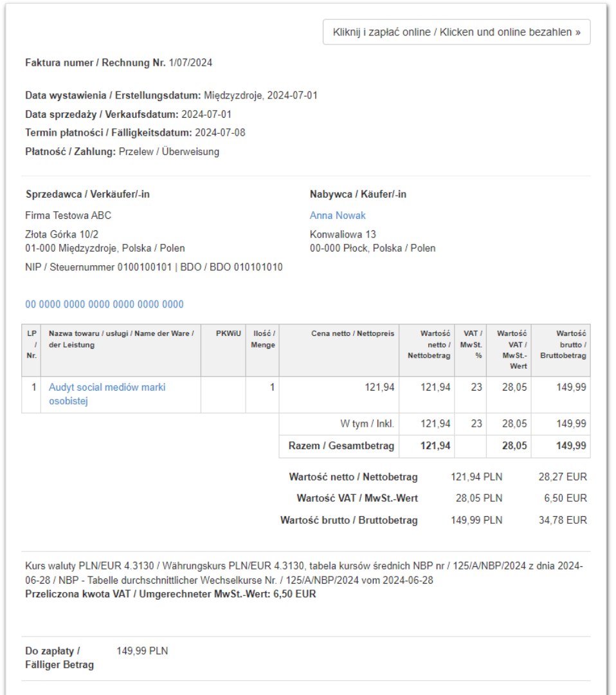Click sale date value 2024-07-01 after Verkaufsdatum
Image resolution: width=616 pixels, height=695 pixels.
[206, 115]
